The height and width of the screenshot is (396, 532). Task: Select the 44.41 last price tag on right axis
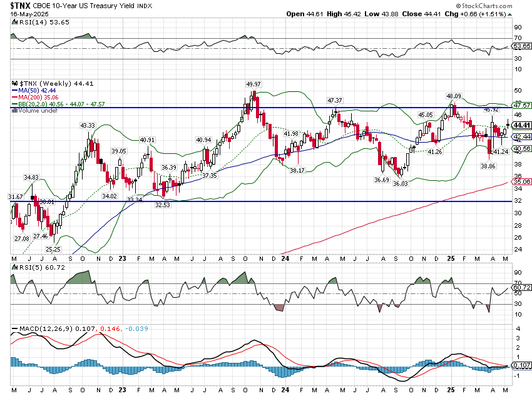tap(521, 124)
